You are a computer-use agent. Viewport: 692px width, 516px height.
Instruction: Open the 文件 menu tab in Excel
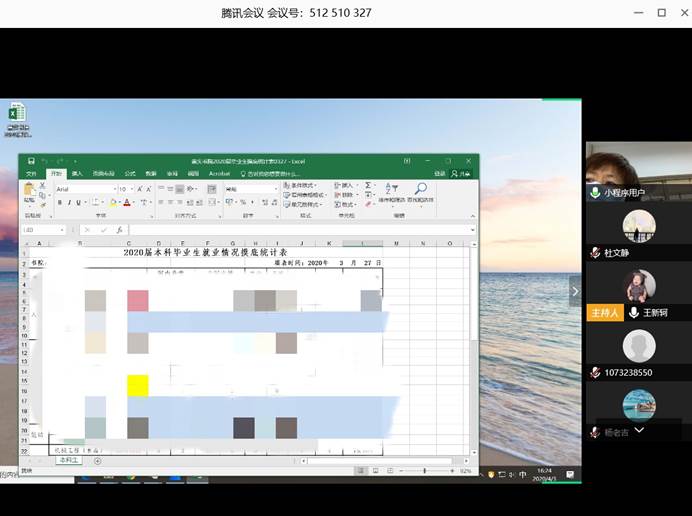point(31,173)
